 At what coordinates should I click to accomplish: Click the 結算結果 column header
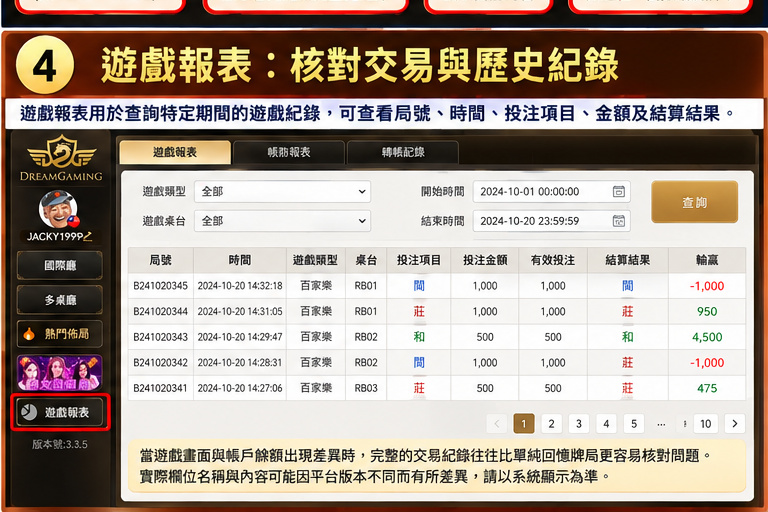[x=628, y=260]
